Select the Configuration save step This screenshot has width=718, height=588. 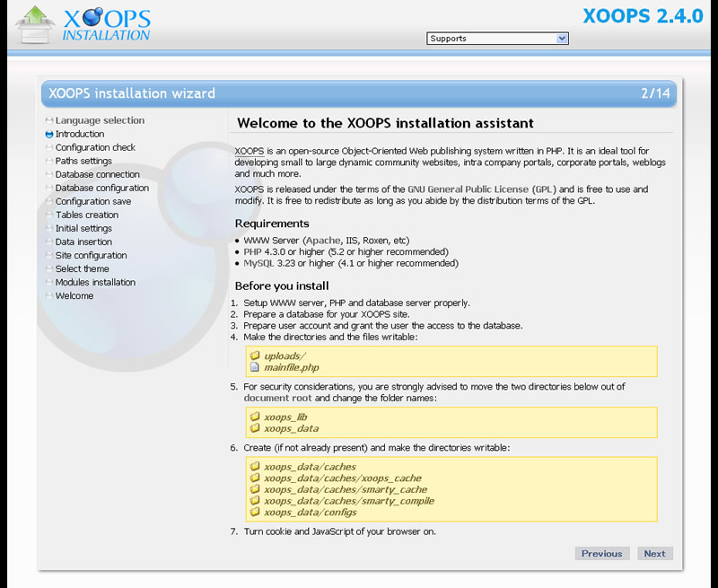point(93,201)
